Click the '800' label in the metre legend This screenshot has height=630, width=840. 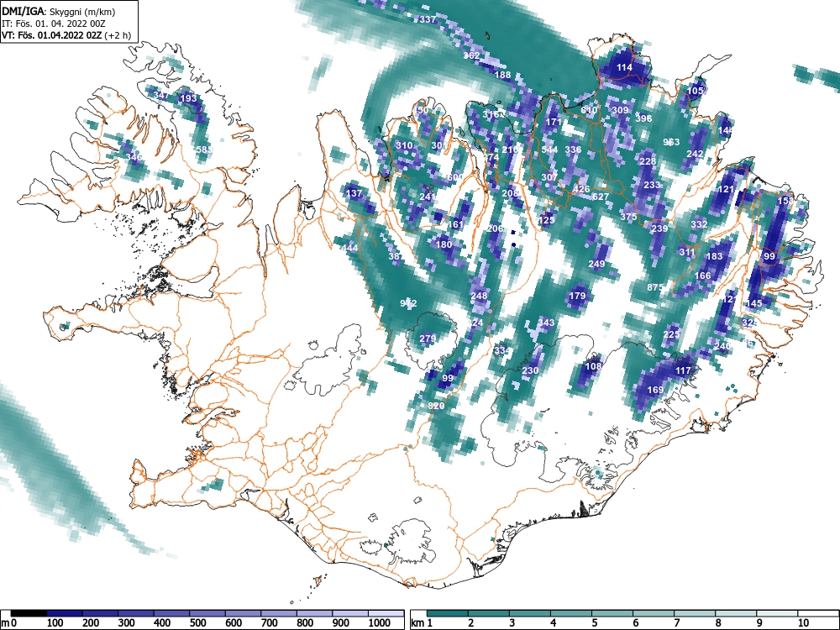[x=305, y=623]
